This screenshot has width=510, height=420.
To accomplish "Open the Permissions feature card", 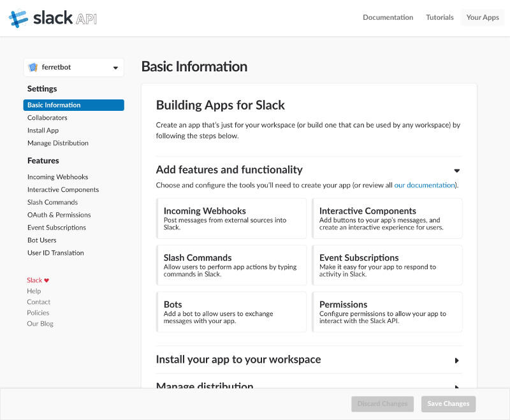I will pyautogui.click(x=387, y=312).
